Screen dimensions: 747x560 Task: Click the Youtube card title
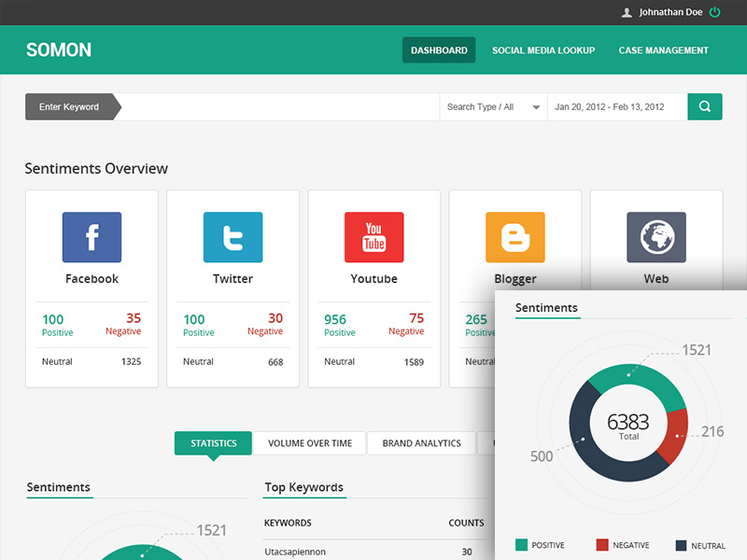374,278
